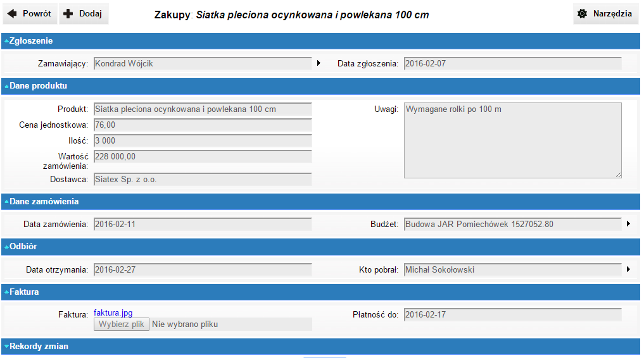The height and width of the screenshot is (358, 644).
Task: Click into the Uwagi notes text area
Action: (x=512, y=140)
